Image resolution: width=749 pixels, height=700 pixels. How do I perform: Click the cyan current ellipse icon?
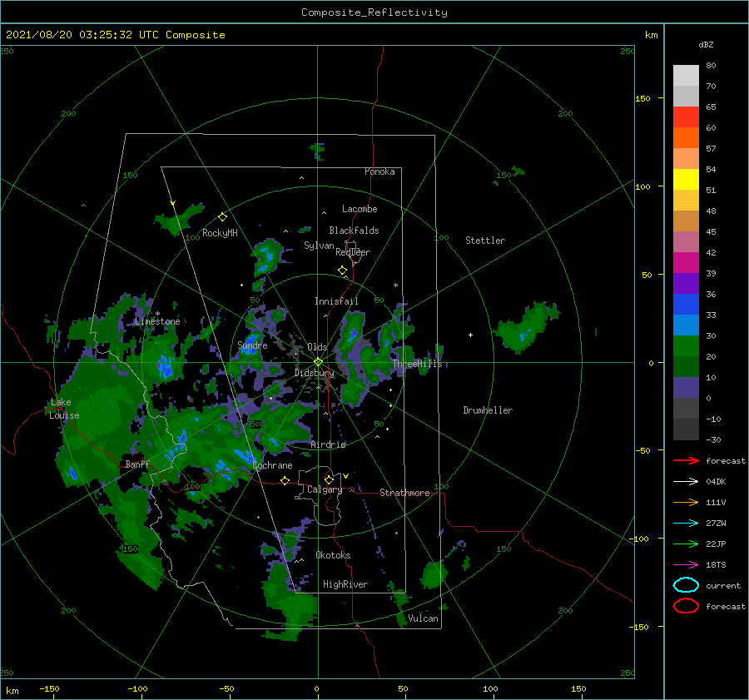pyautogui.click(x=686, y=585)
